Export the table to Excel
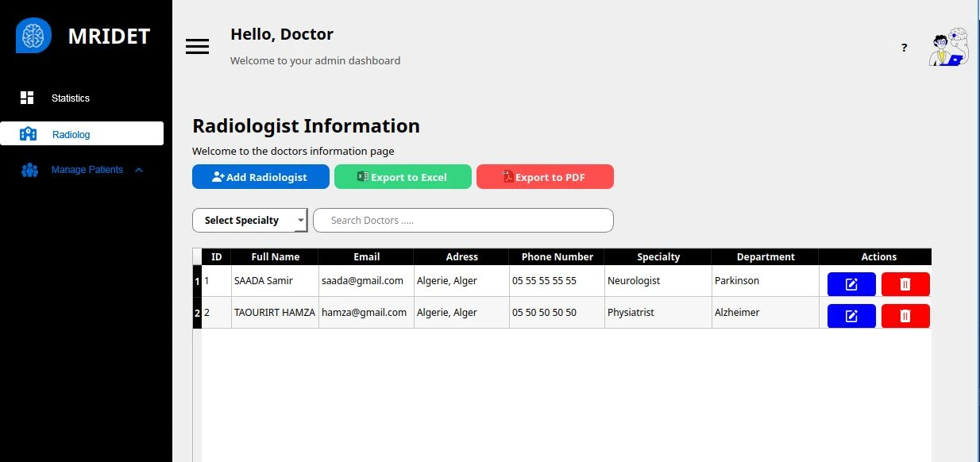980x462 pixels. click(403, 176)
